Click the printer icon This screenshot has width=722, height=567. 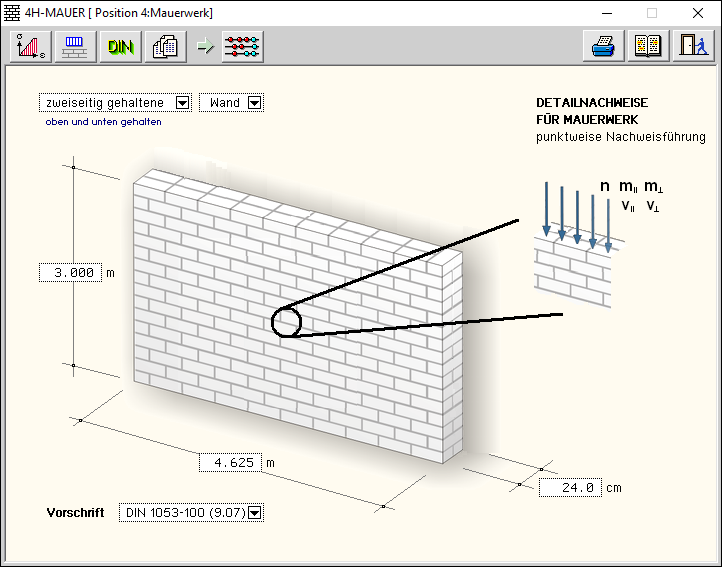click(604, 47)
